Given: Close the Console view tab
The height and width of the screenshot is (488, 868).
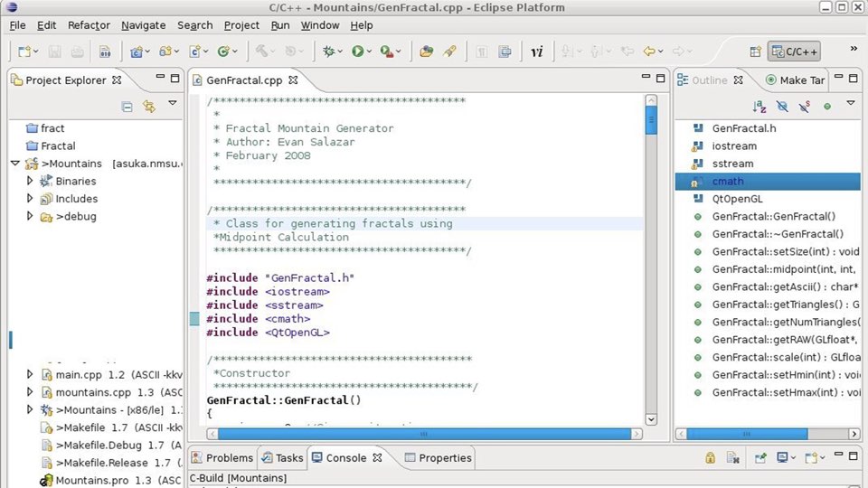Looking at the screenshot, I should (x=378, y=457).
